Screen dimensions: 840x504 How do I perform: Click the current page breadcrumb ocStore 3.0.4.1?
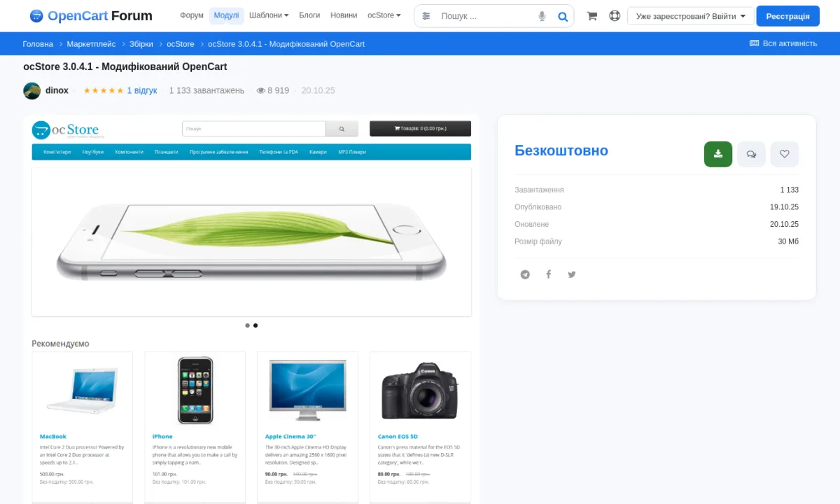tap(286, 43)
